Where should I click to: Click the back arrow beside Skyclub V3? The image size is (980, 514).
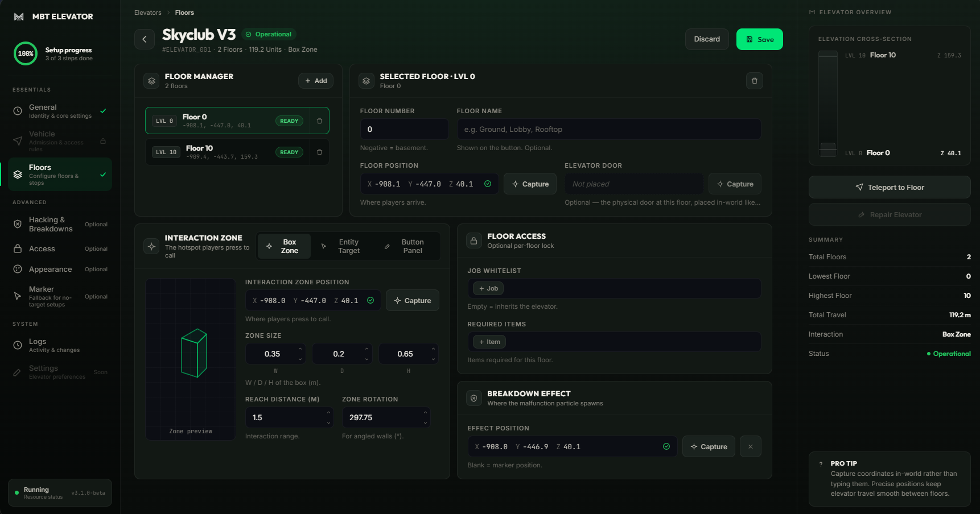coord(145,39)
